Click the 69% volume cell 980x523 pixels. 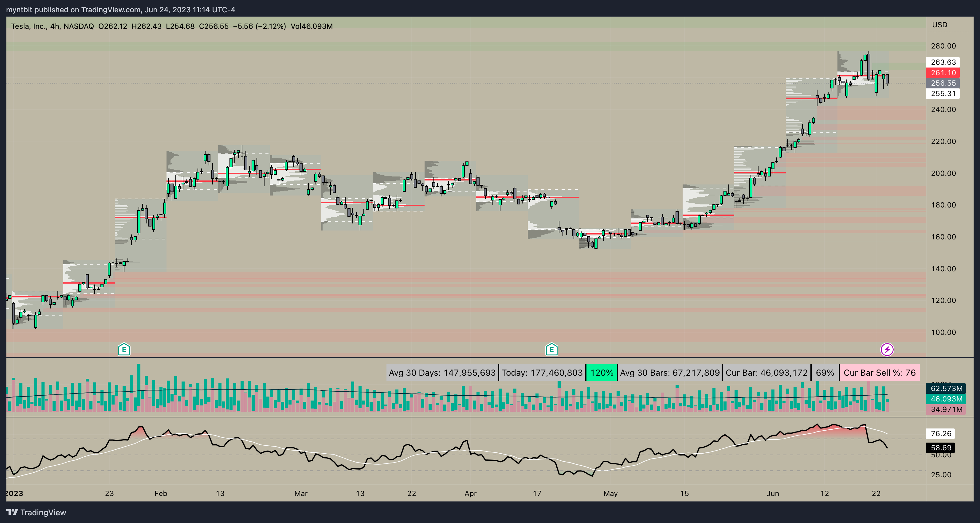coord(825,373)
